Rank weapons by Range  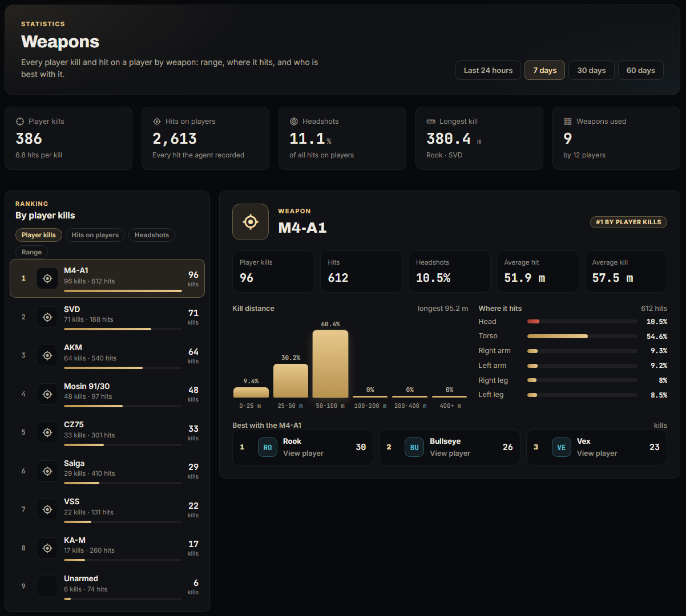(32, 252)
